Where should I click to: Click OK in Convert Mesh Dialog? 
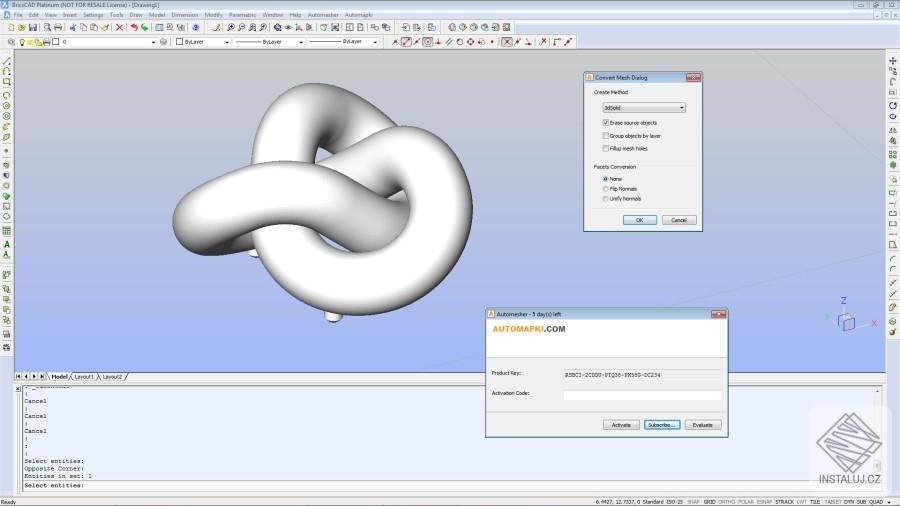point(639,220)
